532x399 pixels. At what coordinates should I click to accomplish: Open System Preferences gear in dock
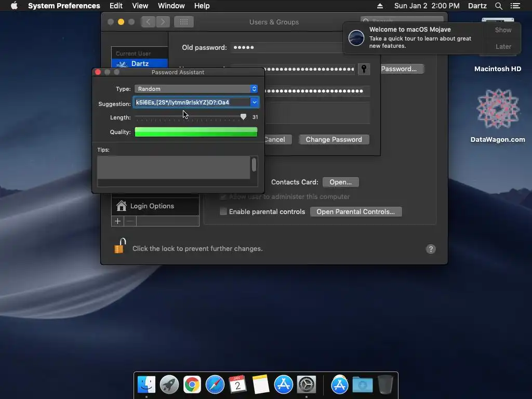coord(307,384)
